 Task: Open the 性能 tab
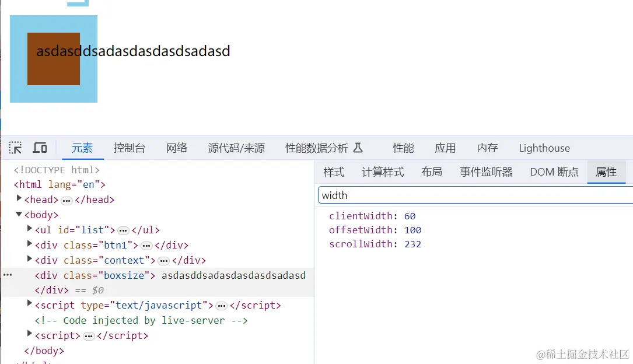[403, 148]
